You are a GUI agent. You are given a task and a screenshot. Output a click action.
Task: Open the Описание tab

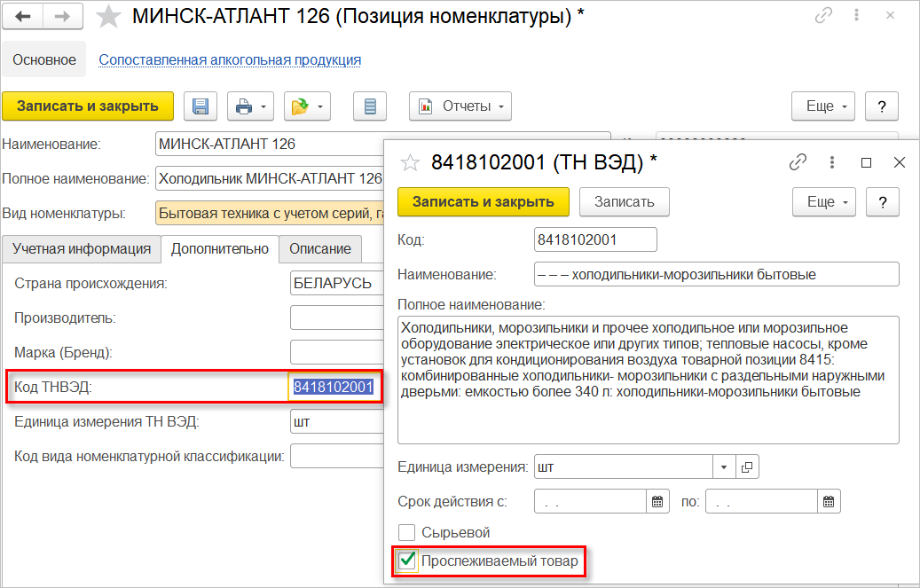click(x=320, y=249)
